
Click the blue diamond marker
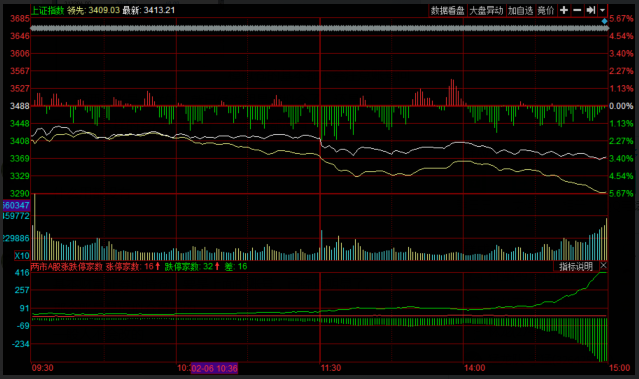coord(604,21)
